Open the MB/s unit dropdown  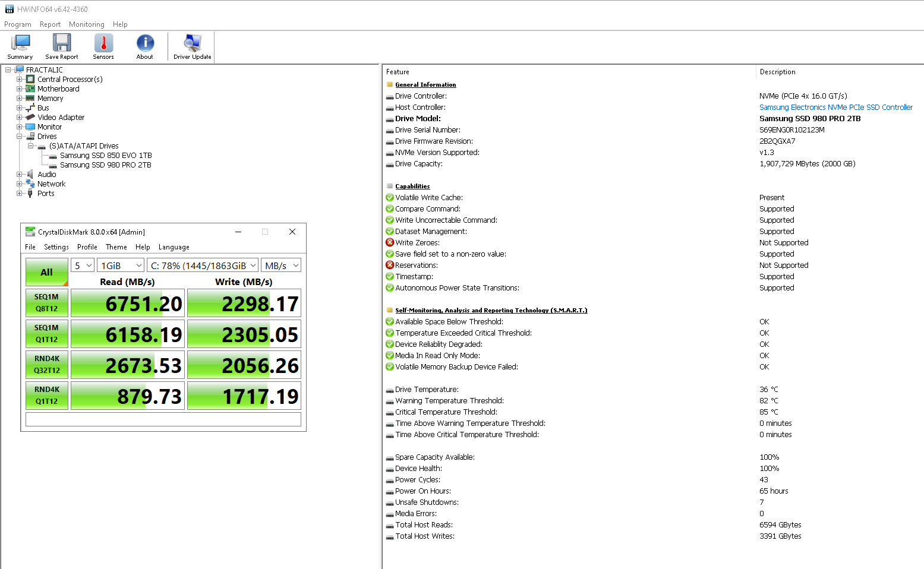coord(282,265)
